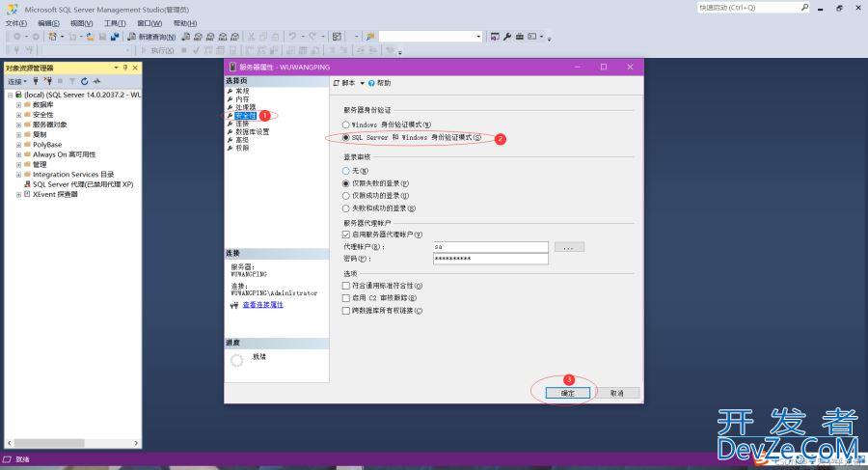Image resolution: width=868 pixels, height=470 pixels.
Task: Click the 代理帐户 input field containing sa
Action: coord(491,247)
